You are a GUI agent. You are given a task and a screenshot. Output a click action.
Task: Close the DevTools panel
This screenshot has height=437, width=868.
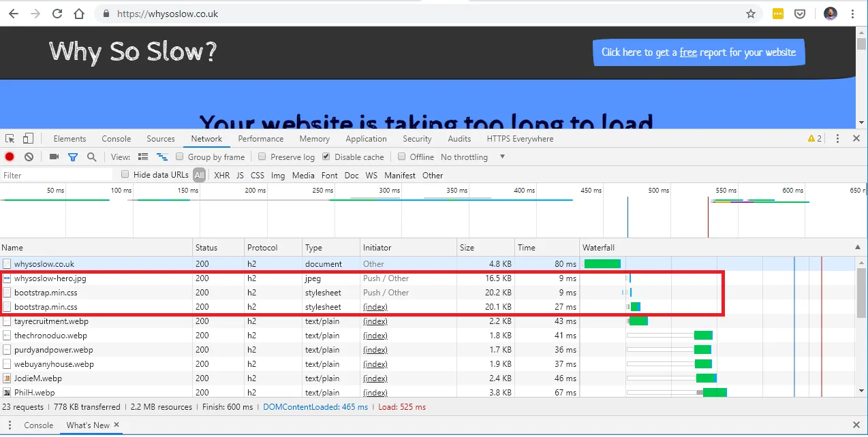[x=856, y=139]
